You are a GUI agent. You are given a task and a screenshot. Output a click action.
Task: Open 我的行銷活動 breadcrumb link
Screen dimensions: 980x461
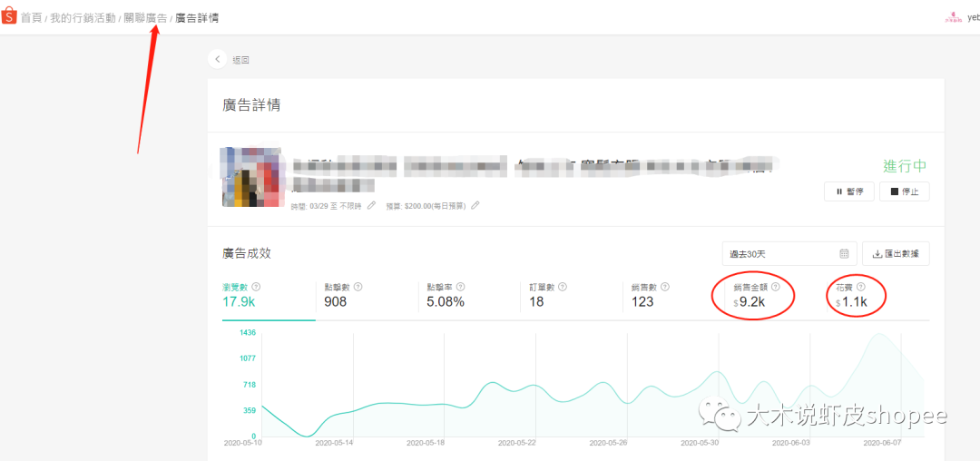83,18
